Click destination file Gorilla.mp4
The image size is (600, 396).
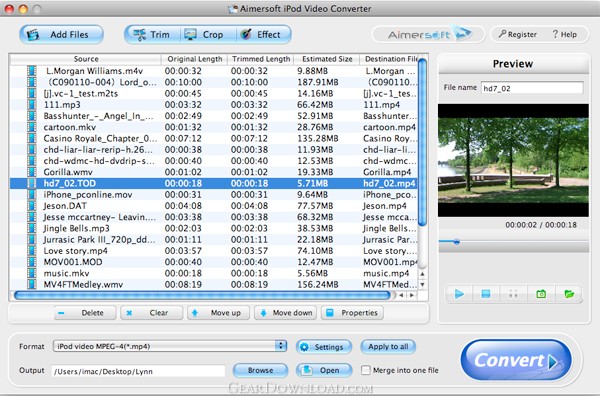387,172
